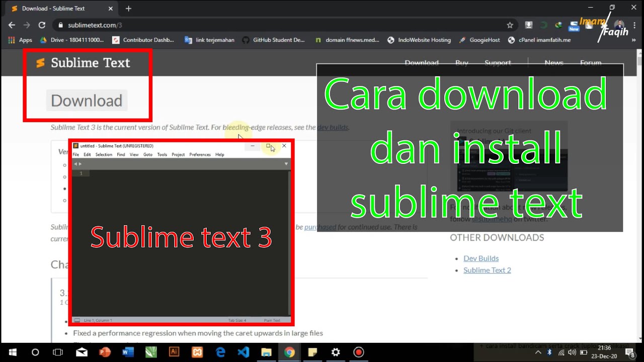This screenshot has height=362, width=644.
Task: Open Edit menu in Sublime Text window
Action: point(87,154)
